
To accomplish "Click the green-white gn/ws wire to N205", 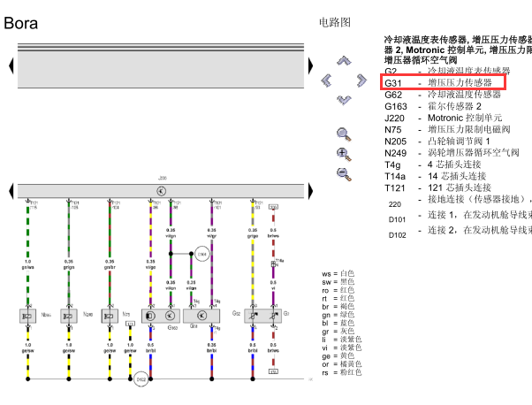I will pyautogui.click(x=27, y=233).
